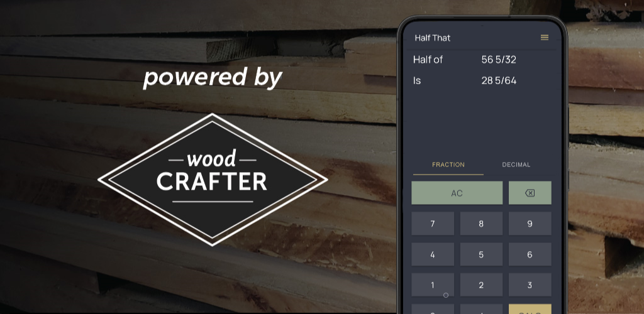Screen dimensions: 644x314
Task: Tap keypad number 7
Action: pyautogui.click(x=433, y=224)
